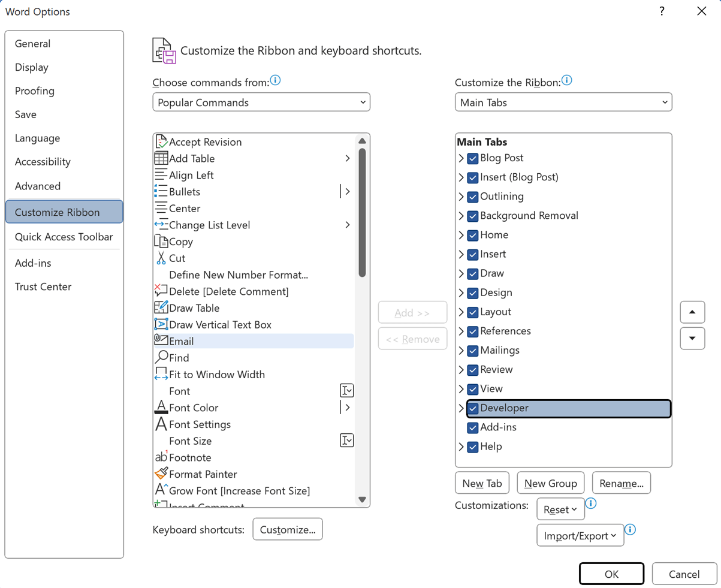This screenshot has width=721, height=588.
Task: Toggle the Background Removal checkbox
Action: pos(473,216)
